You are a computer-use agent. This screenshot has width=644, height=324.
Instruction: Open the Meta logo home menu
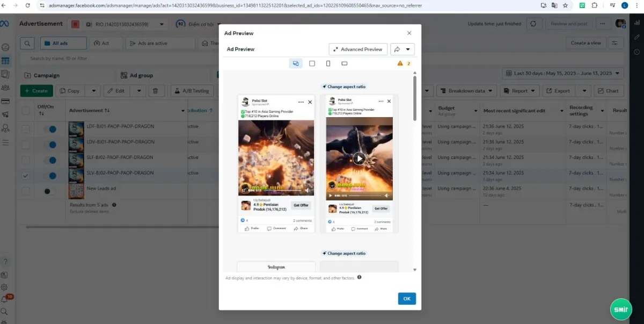pyautogui.click(x=5, y=24)
